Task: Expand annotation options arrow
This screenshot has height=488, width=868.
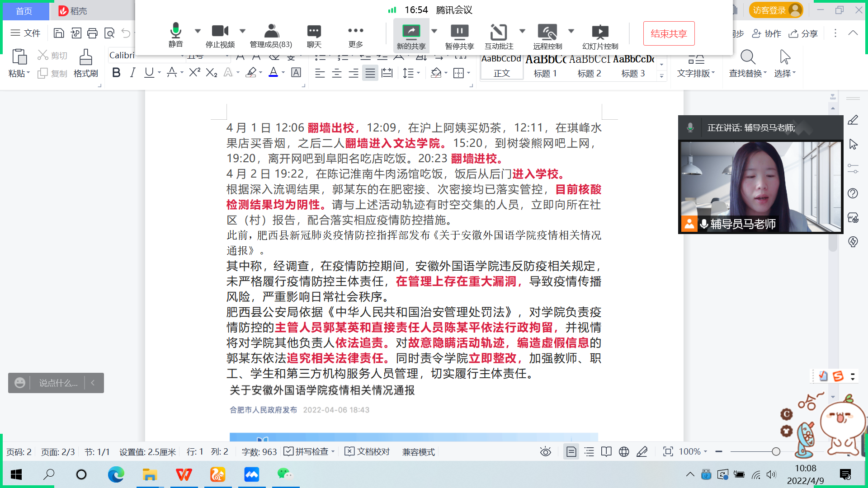Action: 522,31
